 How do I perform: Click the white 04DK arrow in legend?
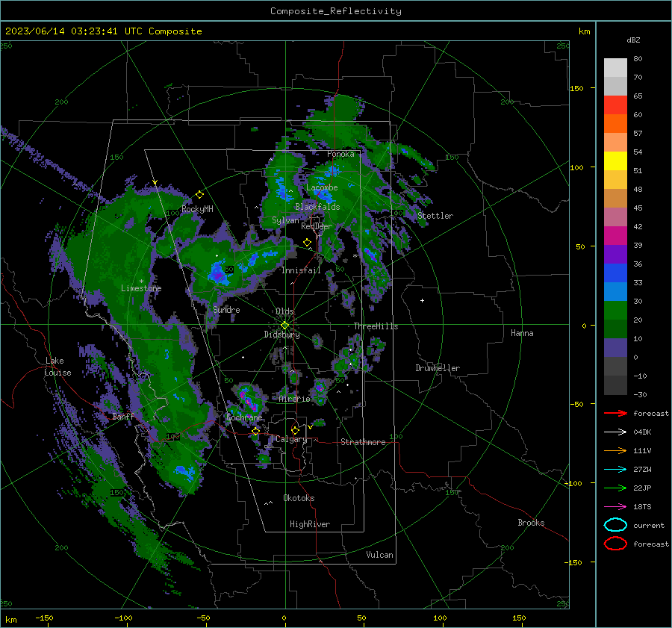(615, 432)
